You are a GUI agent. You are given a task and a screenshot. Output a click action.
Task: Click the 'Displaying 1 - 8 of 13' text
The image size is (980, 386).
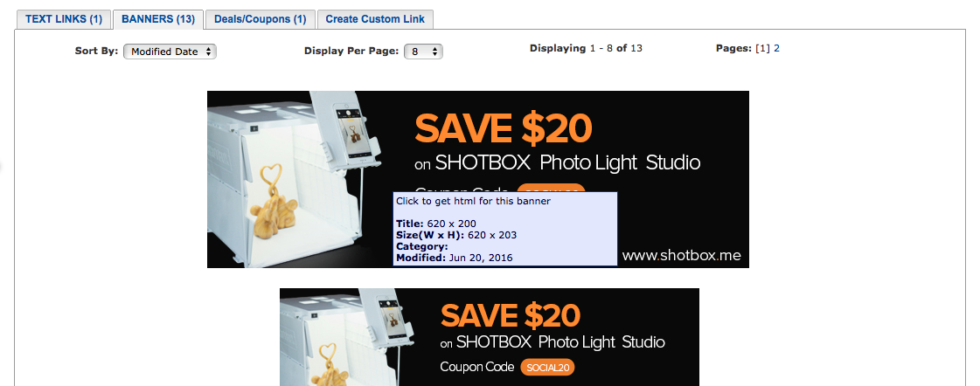586,48
